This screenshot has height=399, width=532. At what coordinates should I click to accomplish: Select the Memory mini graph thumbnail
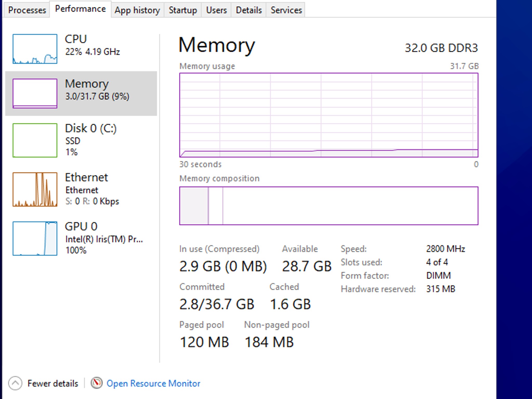(x=35, y=94)
